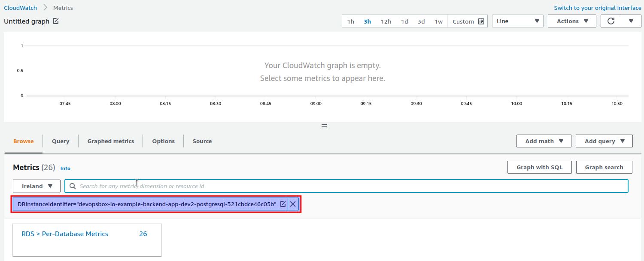Rename the graph using the pencil edit icon
644x261 pixels.
[x=56, y=21]
